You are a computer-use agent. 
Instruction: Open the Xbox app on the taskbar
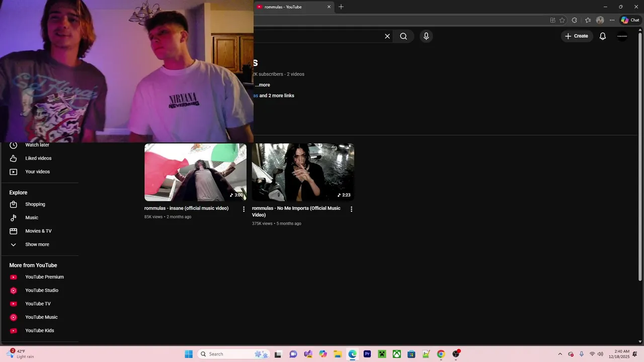[397, 354]
